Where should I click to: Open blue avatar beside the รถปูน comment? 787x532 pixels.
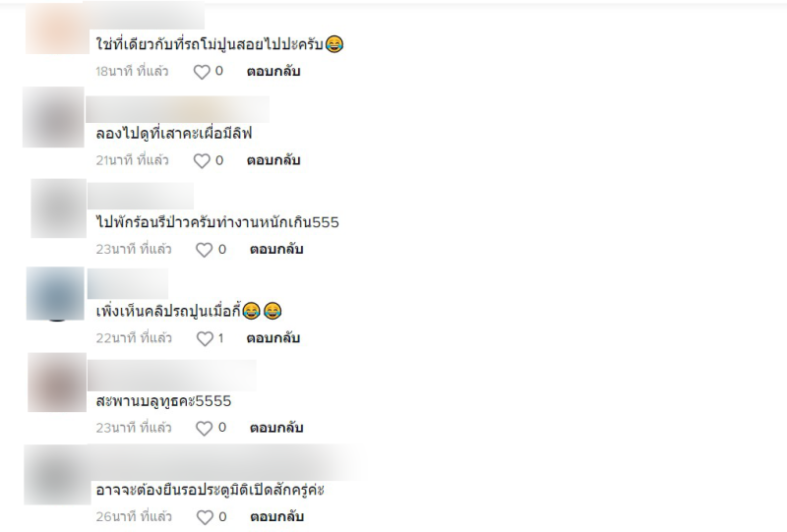pos(55,294)
